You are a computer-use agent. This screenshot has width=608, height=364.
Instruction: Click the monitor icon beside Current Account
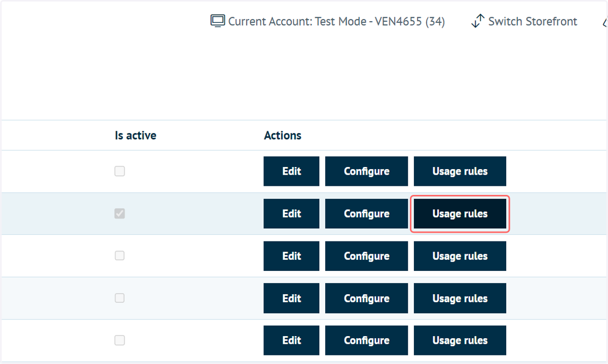tap(217, 21)
